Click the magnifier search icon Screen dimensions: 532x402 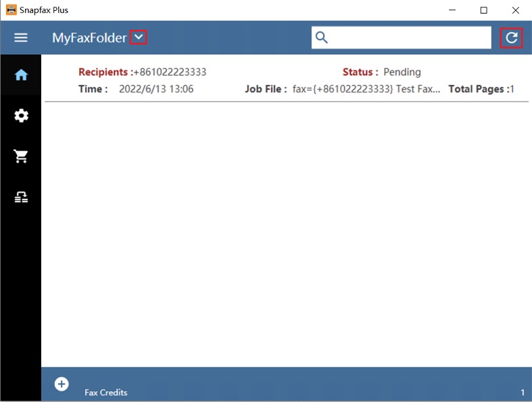322,38
